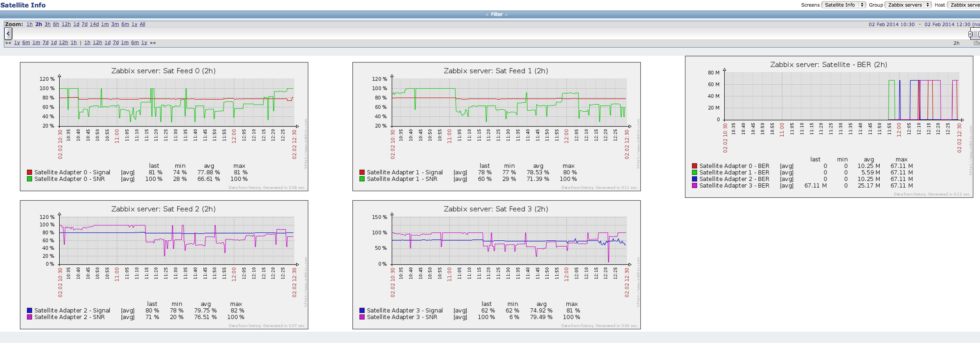
Task: Open the Sat Feed 2 graph
Action: (x=164, y=265)
